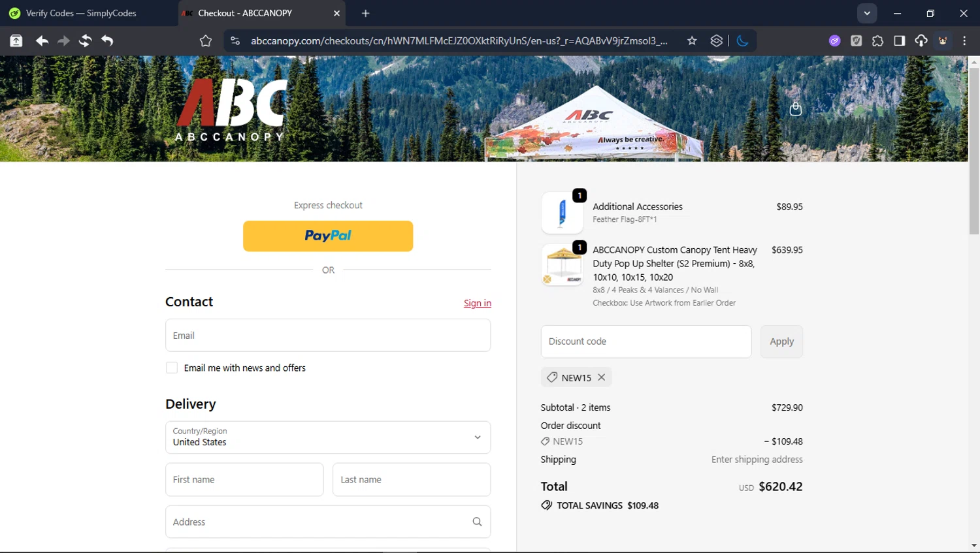The width and height of the screenshot is (980, 553).
Task: Reload the page with refresh icon
Action: [85, 40]
